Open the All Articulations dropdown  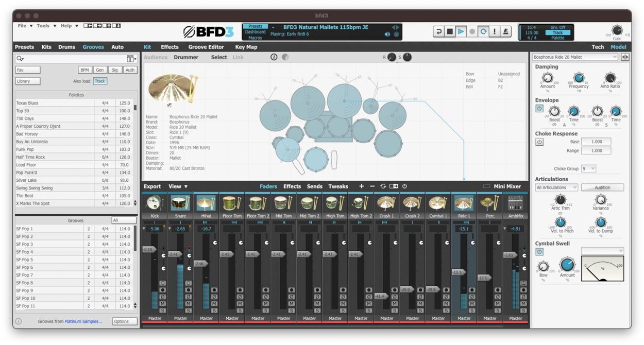coord(556,187)
